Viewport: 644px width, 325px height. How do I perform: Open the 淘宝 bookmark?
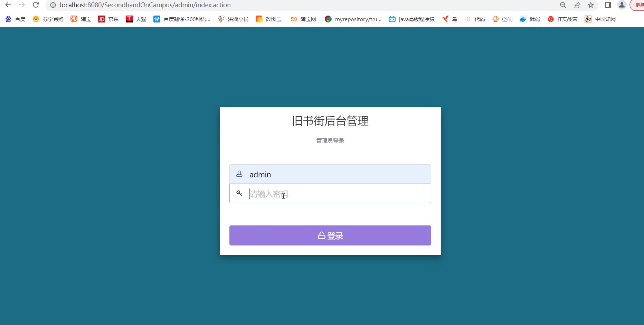point(81,19)
